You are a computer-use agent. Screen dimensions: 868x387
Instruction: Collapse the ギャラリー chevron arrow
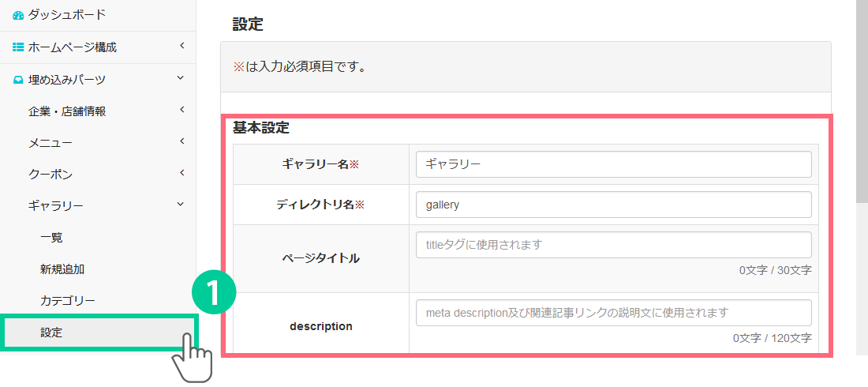click(181, 205)
